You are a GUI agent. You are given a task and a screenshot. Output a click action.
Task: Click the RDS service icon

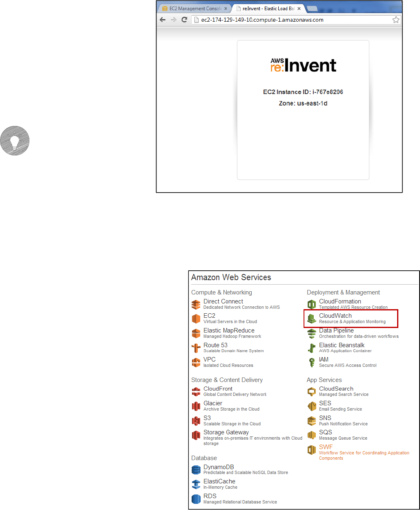tap(196, 499)
